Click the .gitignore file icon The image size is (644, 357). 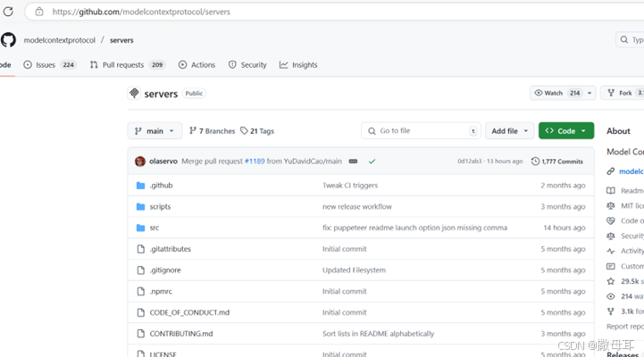[x=141, y=270]
